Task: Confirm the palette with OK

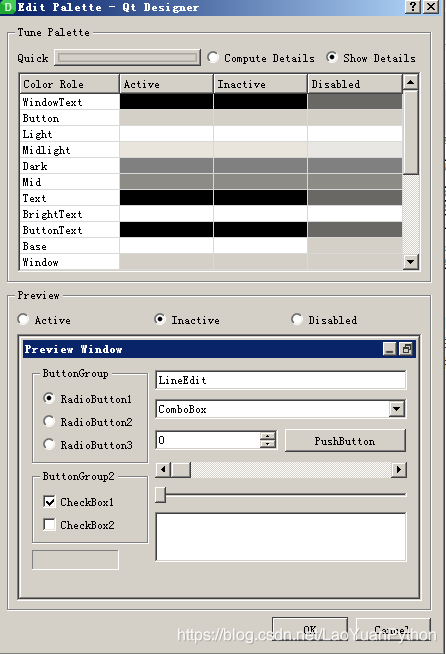Action: coord(310,630)
